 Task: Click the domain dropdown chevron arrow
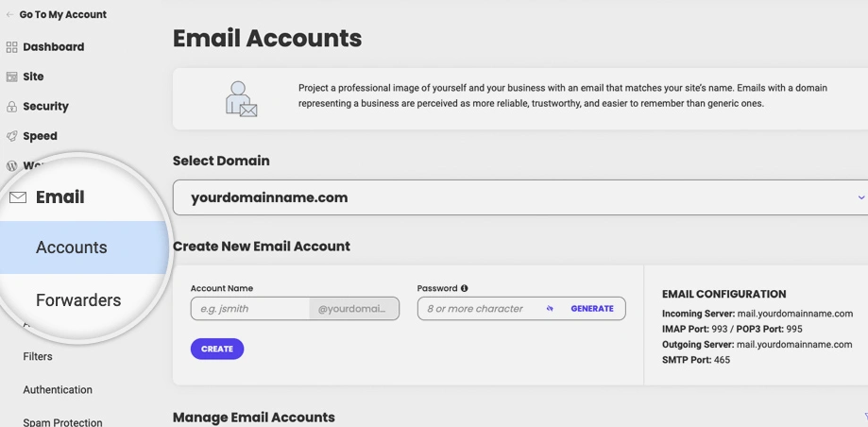click(x=860, y=197)
